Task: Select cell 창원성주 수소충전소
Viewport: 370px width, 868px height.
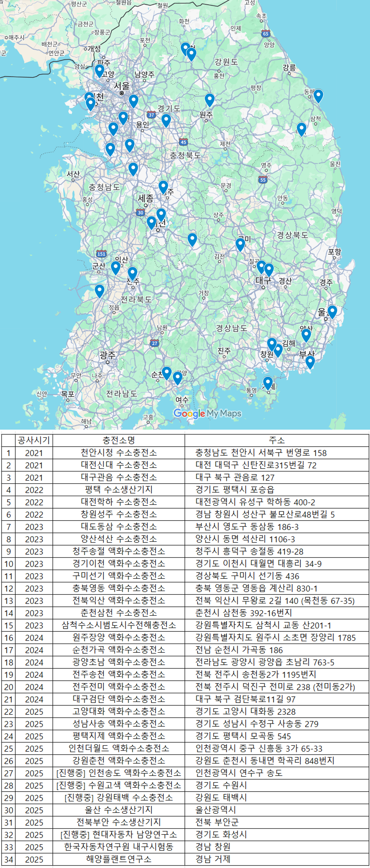Action: (x=119, y=514)
